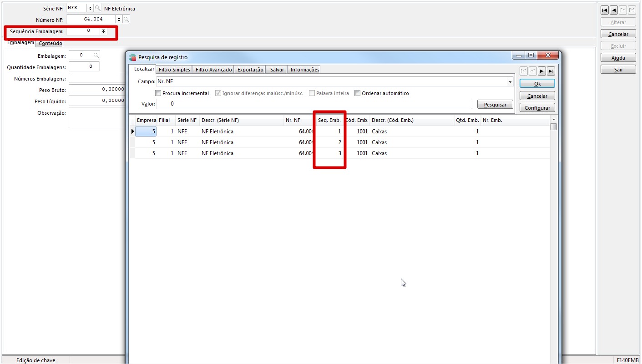Toggle the Ordenar automático checkbox
The height and width of the screenshot is (364, 642).
pos(357,93)
